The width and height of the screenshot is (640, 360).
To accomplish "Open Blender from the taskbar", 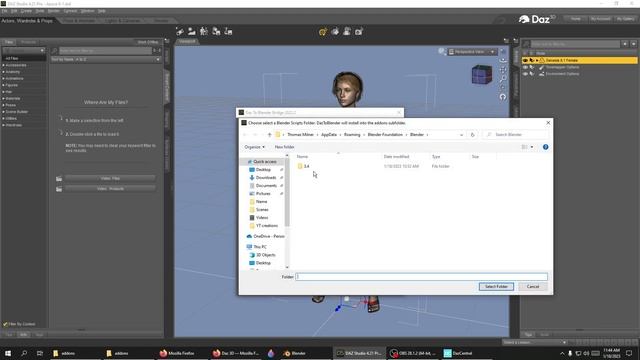I will pos(295,353).
